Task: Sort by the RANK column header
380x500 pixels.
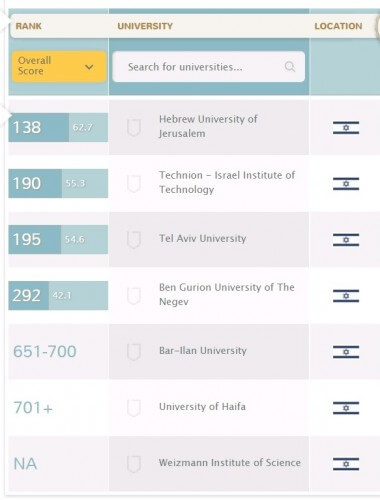Action: 29,26
